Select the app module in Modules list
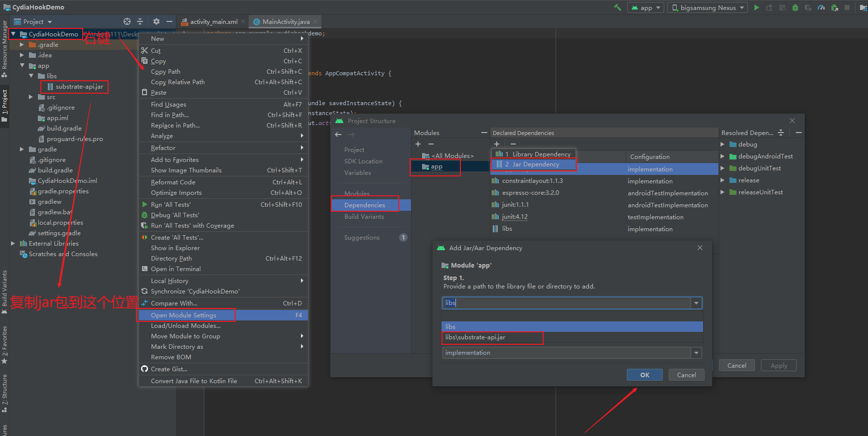Screen dimensions: 868x436 [450, 167]
